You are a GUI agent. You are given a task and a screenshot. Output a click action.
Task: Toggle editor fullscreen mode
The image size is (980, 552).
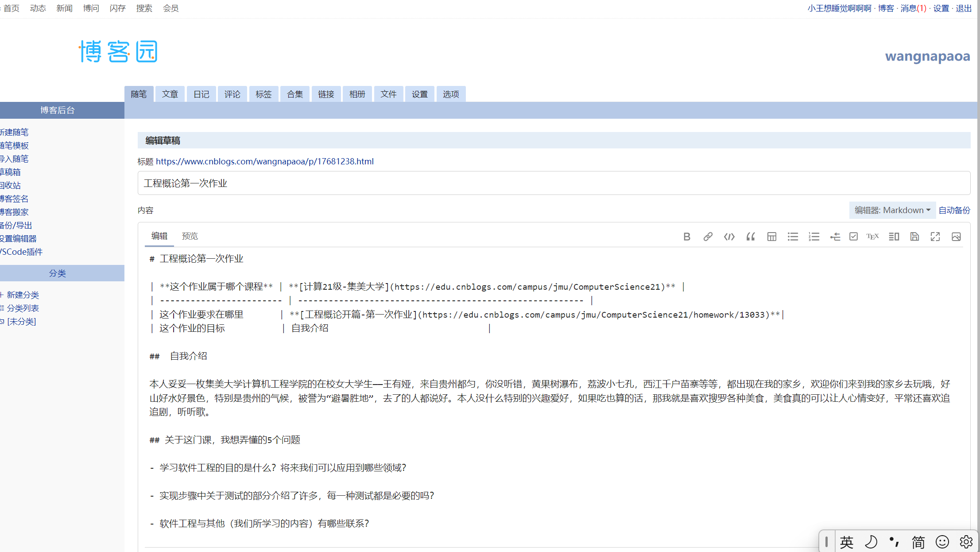(935, 237)
